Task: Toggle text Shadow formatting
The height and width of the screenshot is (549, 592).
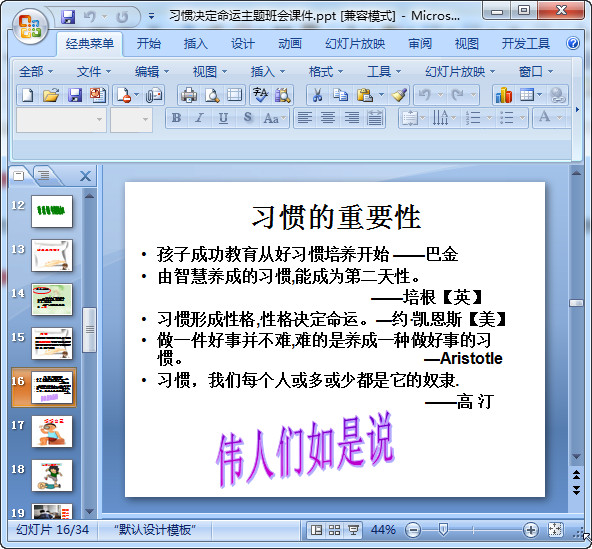Action: point(248,118)
